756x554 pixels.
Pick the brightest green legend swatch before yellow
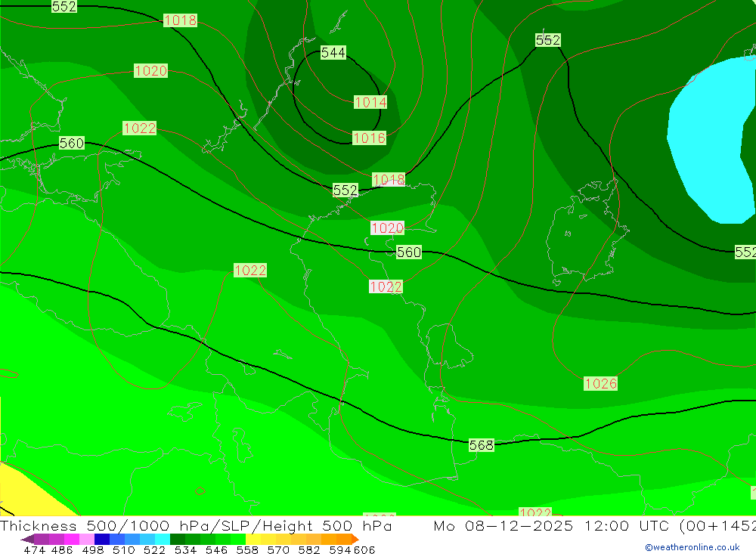pos(238,539)
